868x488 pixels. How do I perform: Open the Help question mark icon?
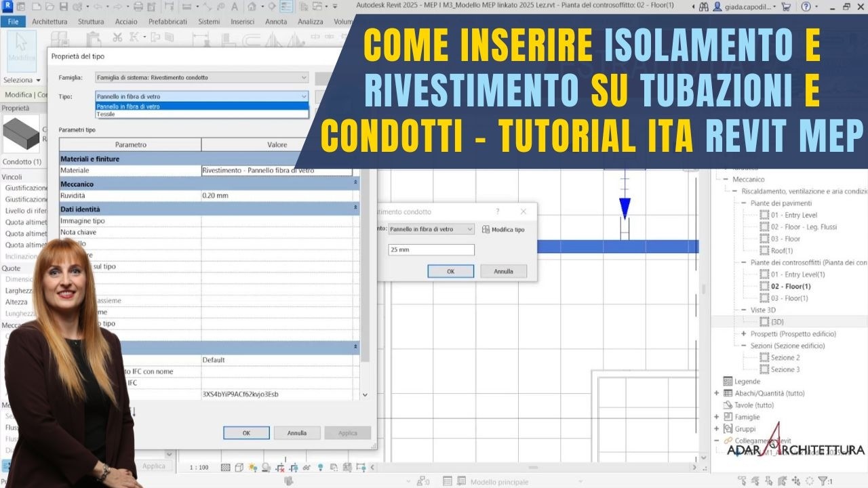[806, 7]
